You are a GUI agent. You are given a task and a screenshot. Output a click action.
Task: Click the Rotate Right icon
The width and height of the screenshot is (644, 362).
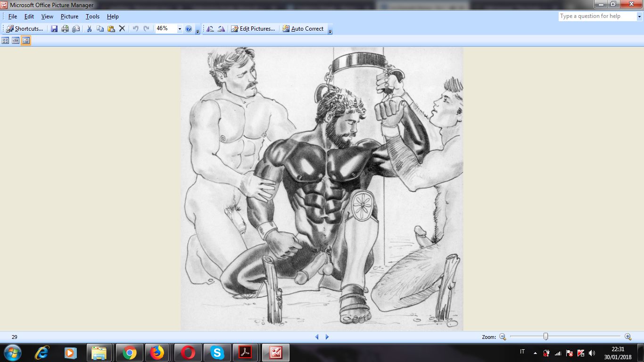click(x=221, y=29)
